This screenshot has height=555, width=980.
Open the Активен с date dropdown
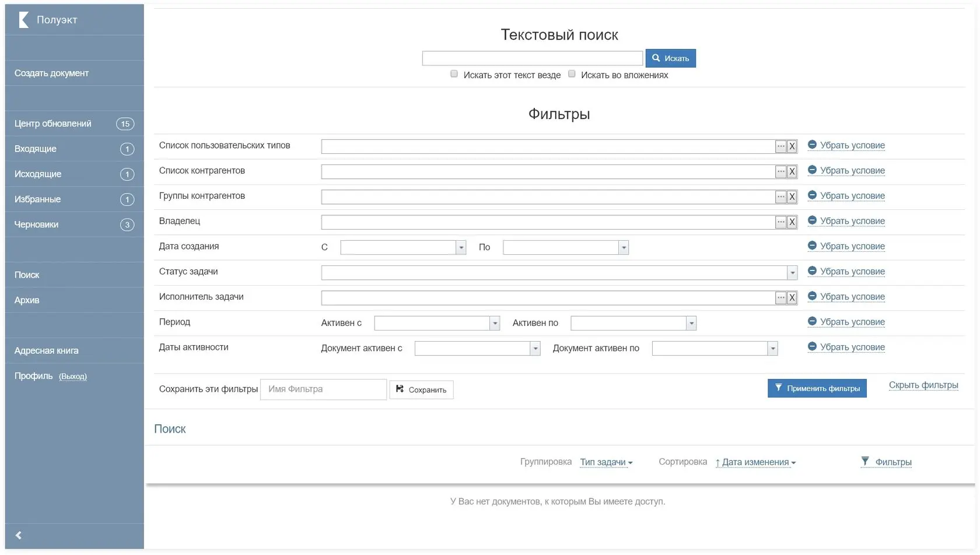pos(495,323)
